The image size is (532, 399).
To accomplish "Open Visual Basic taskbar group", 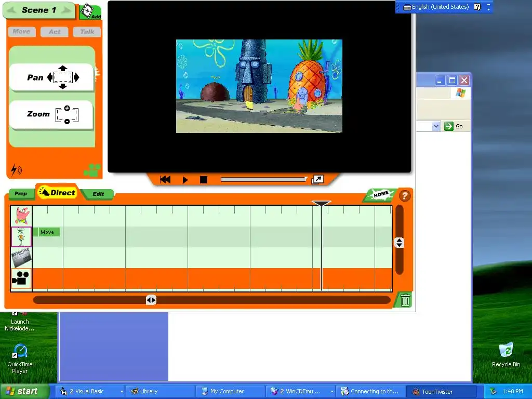I will pyautogui.click(x=91, y=391).
